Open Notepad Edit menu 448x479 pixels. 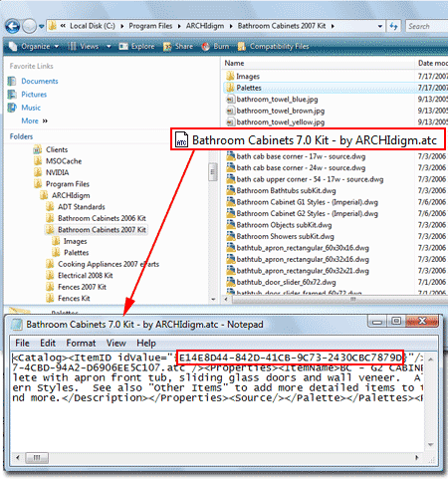pyautogui.click(x=48, y=343)
